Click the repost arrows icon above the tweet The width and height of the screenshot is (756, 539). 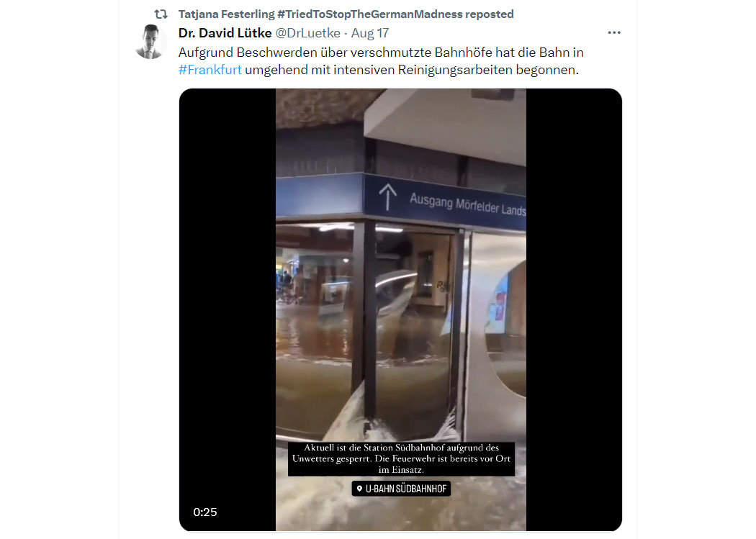[x=161, y=14]
